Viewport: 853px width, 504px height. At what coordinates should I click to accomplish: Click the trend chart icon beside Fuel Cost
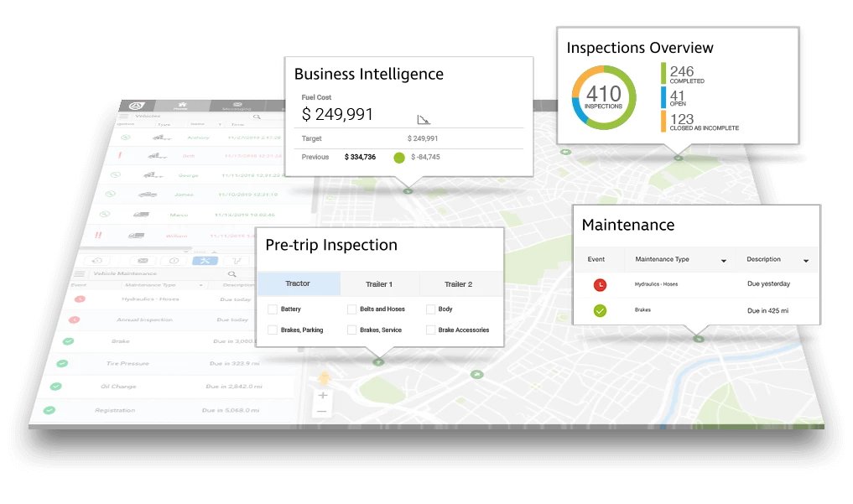click(x=424, y=120)
